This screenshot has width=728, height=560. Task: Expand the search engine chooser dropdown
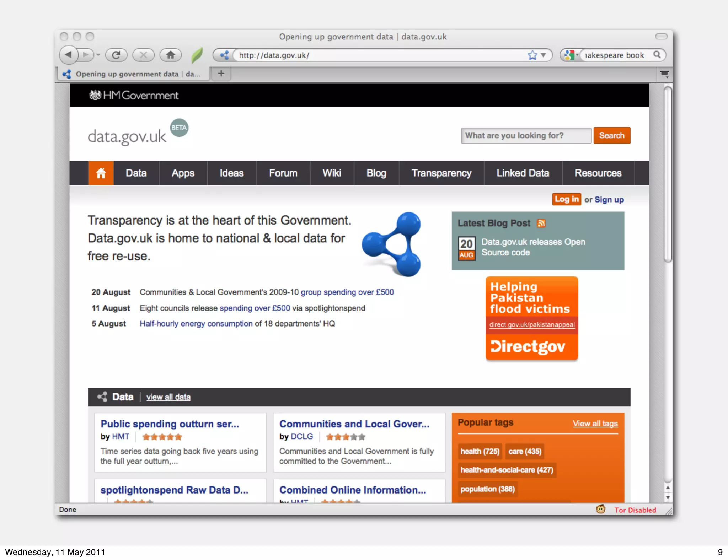(572, 55)
